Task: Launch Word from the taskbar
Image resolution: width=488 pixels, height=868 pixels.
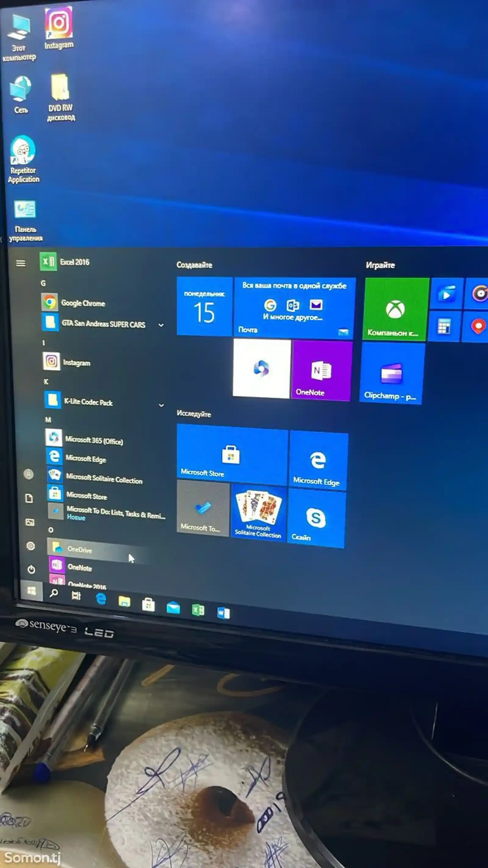Action: point(223,613)
